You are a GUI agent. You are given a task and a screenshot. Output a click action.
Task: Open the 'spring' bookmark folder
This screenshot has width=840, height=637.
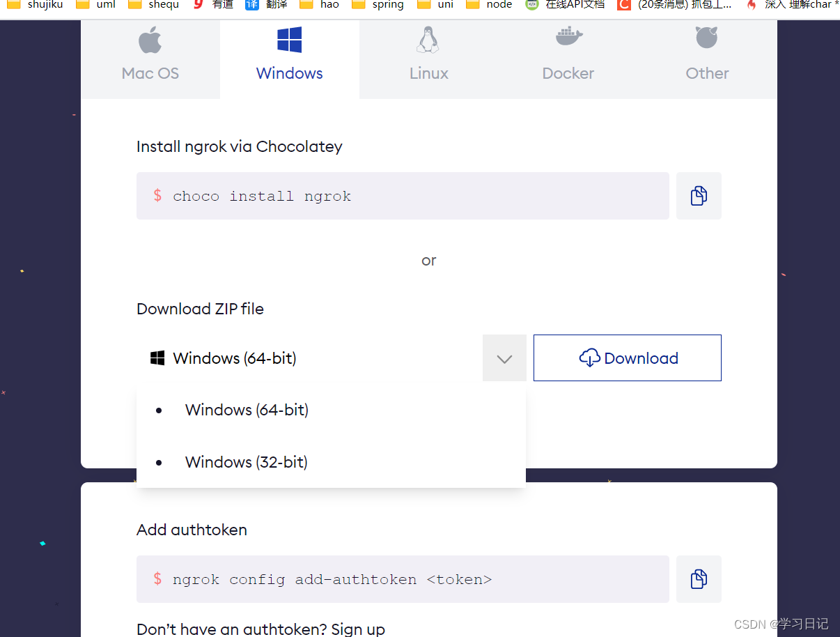(x=378, y=5)
